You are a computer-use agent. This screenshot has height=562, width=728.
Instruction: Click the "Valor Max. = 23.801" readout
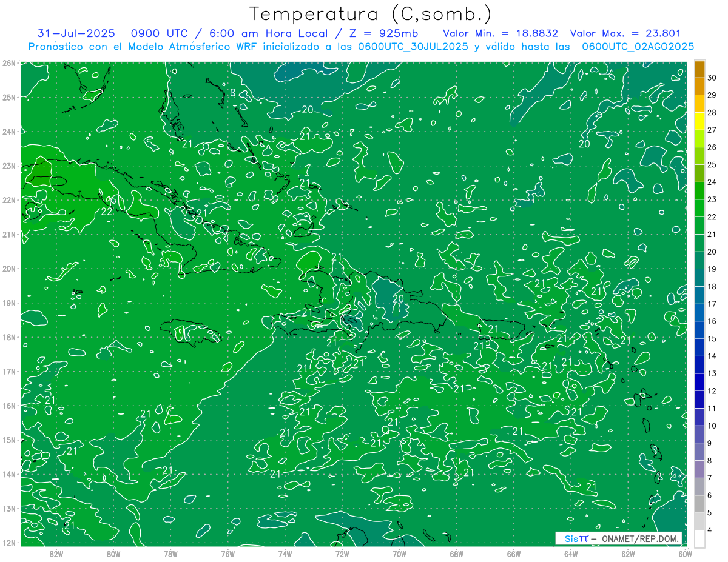[x=625, y=33]
